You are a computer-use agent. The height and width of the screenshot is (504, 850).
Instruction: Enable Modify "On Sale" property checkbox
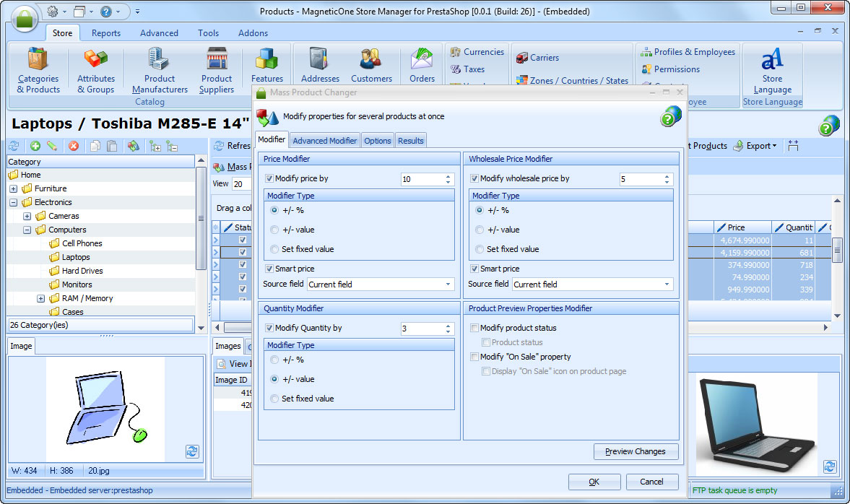pos(474,357)
